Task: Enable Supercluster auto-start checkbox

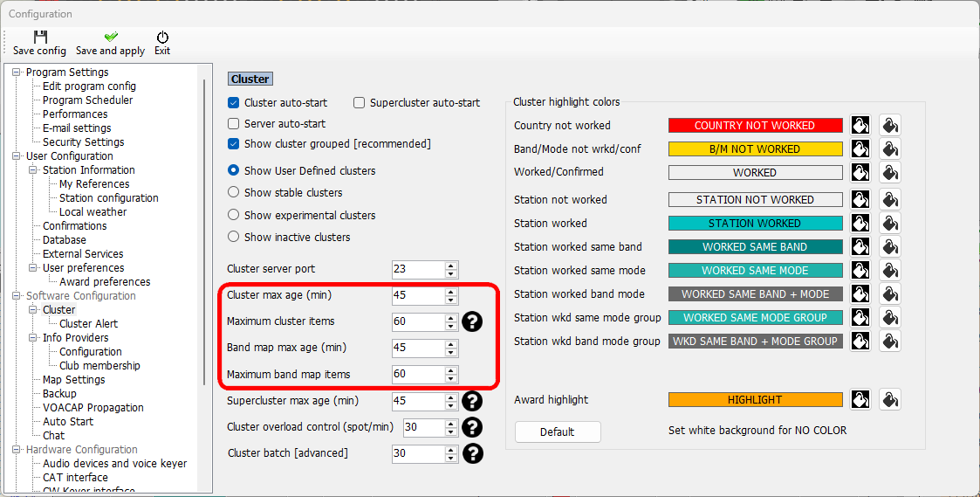Action: tap(359, 103)
